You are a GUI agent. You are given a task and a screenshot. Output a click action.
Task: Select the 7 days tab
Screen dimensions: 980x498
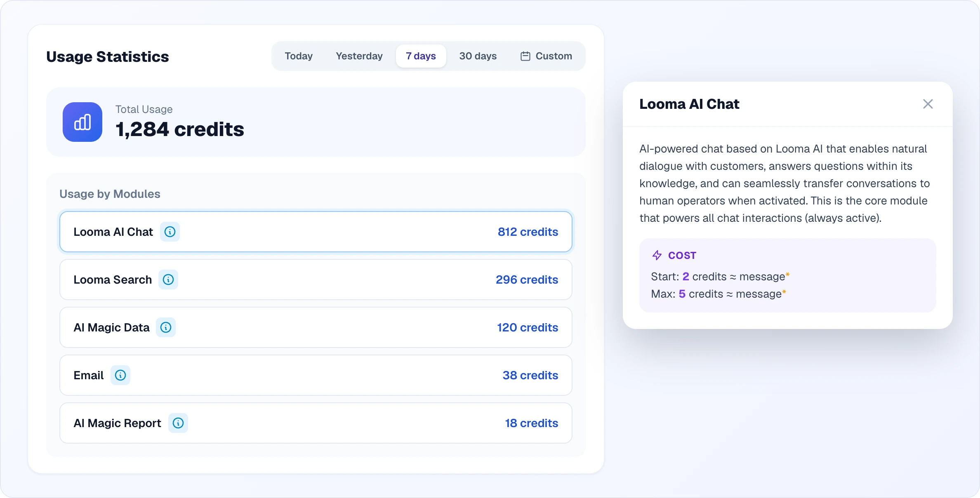pos(421,56)
